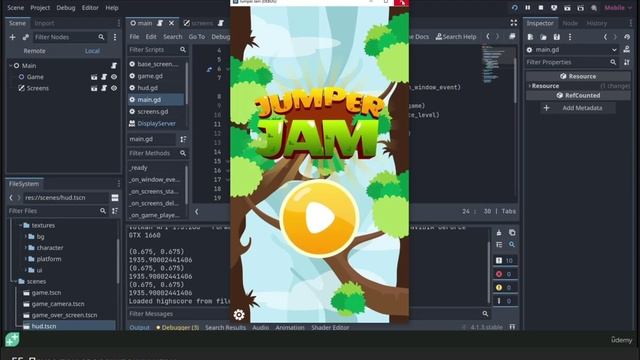Expand the bg folder
This screenshot has height=360, width=640.
[26, 237]
